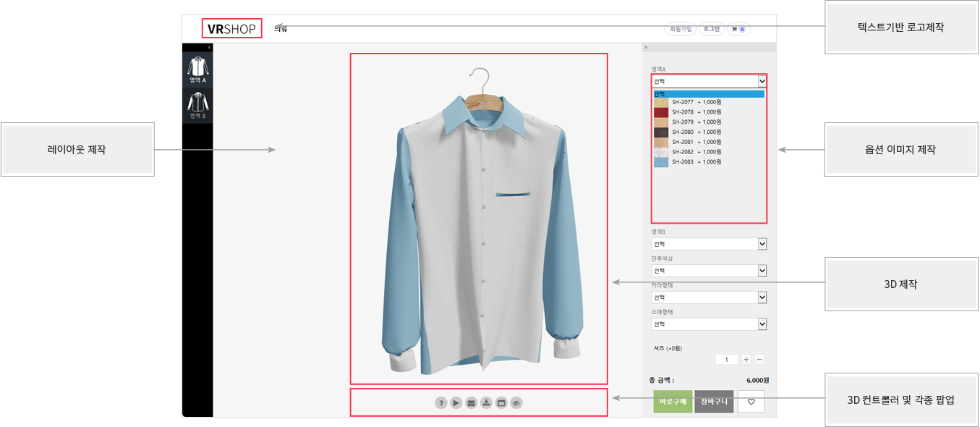
Task: Select the 영역 A shirt icon in sidebar
Action: pos(197,69)
